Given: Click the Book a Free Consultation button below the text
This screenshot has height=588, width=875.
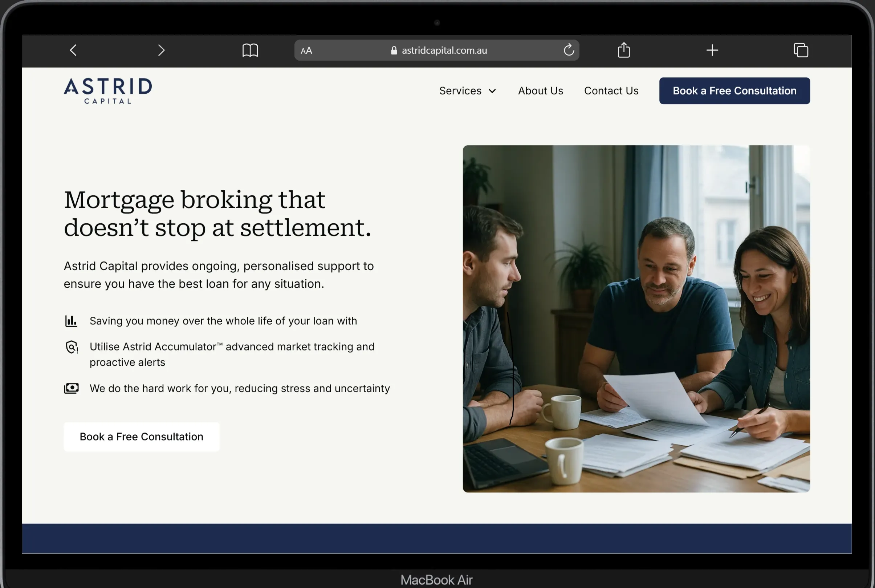Looking at the screenshot, I should click(141, 437).
